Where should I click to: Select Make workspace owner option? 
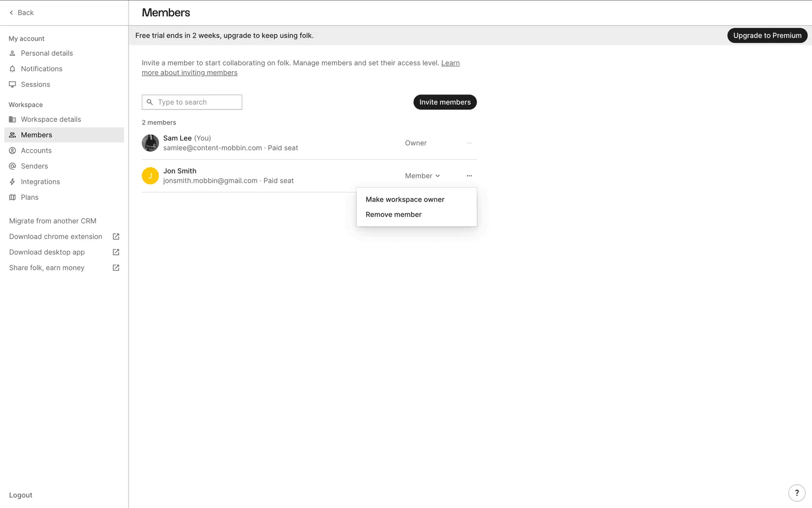(405, 199)
